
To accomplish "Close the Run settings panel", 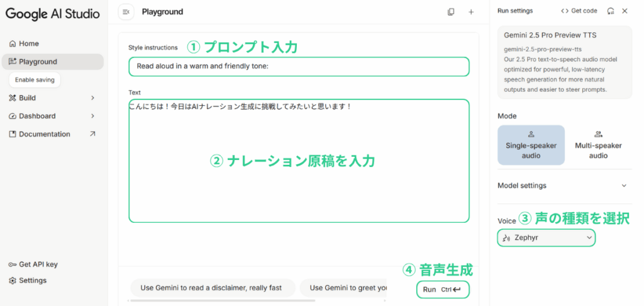I will tap(625, 11).
